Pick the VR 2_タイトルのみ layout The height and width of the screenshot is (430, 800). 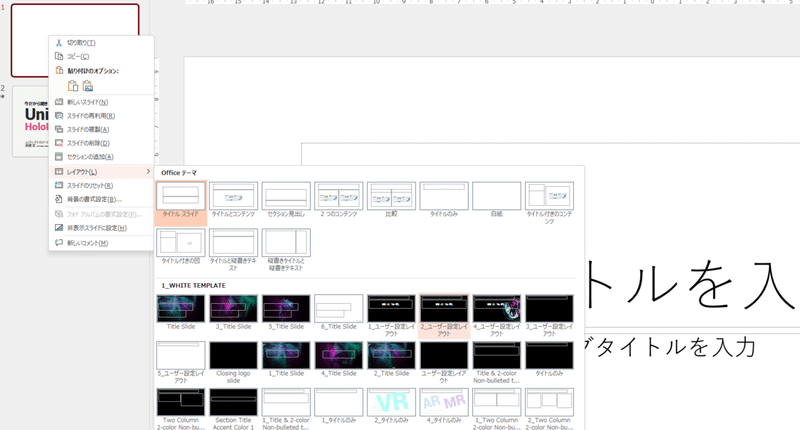tap(391, 406)
